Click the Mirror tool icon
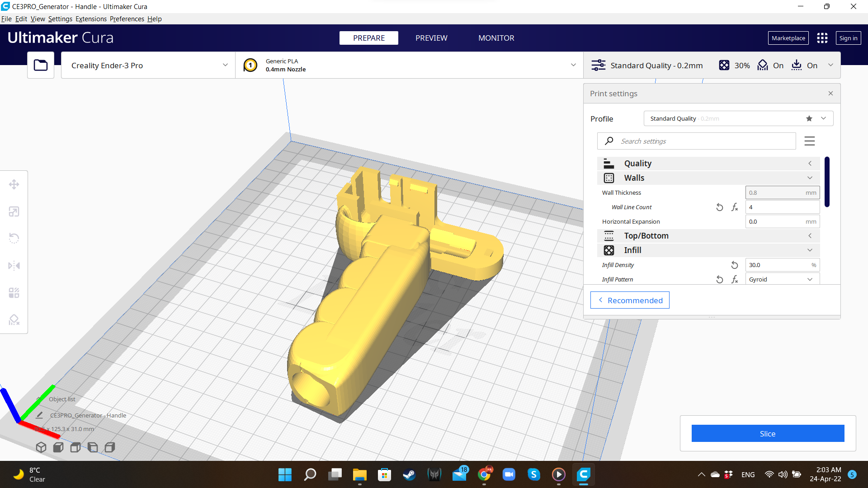Viewport: 868px width, 488px height. [14, 265]
